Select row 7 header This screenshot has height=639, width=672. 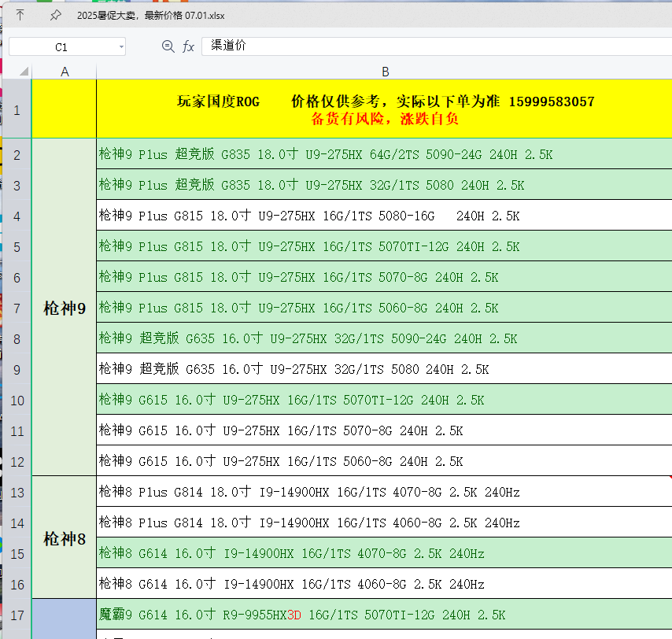tap(17, 308)
